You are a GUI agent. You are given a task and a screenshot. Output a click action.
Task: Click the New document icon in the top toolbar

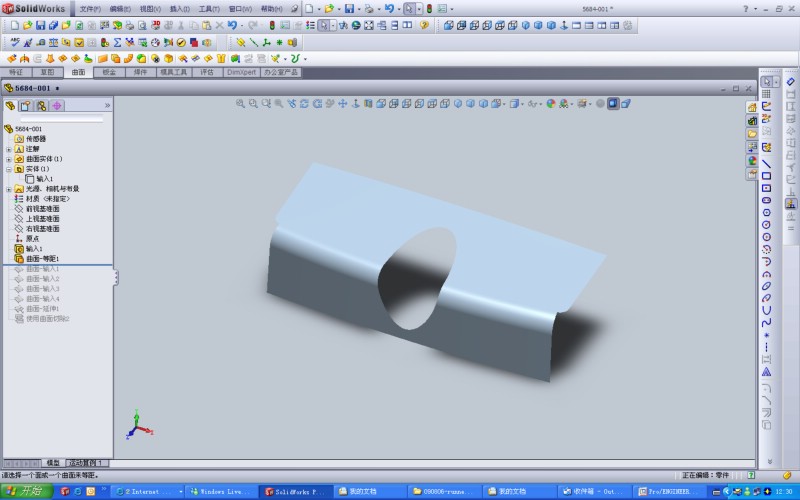click(x=309, y=9)
